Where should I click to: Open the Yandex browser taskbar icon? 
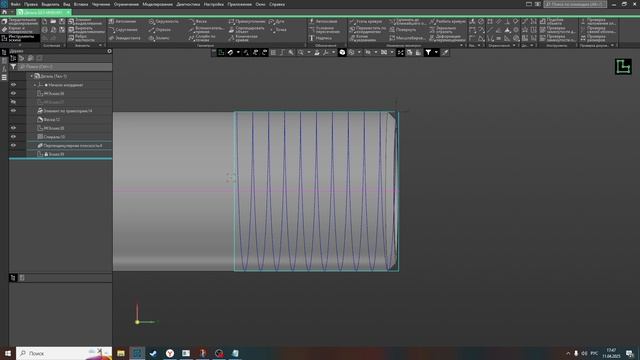click(170, 353)
